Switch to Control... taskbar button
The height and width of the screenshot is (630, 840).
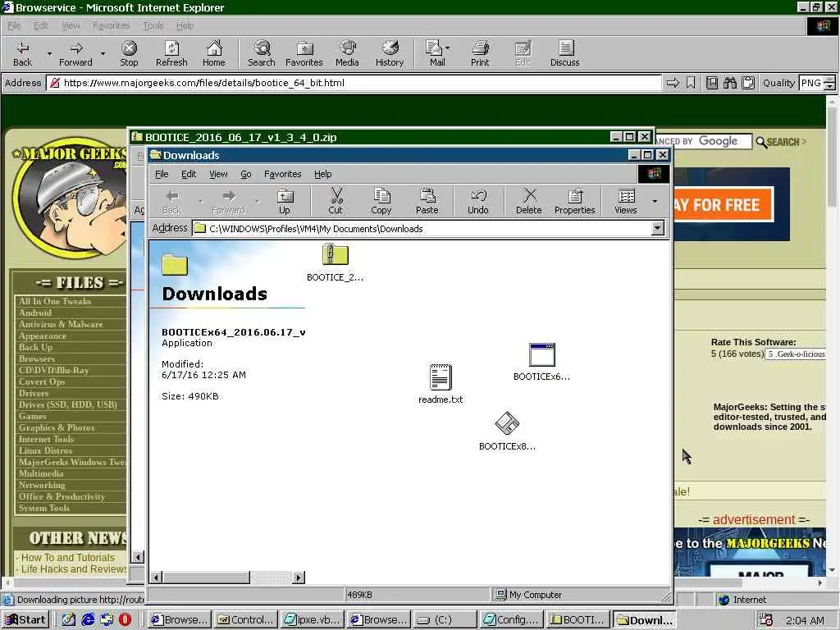246,620
